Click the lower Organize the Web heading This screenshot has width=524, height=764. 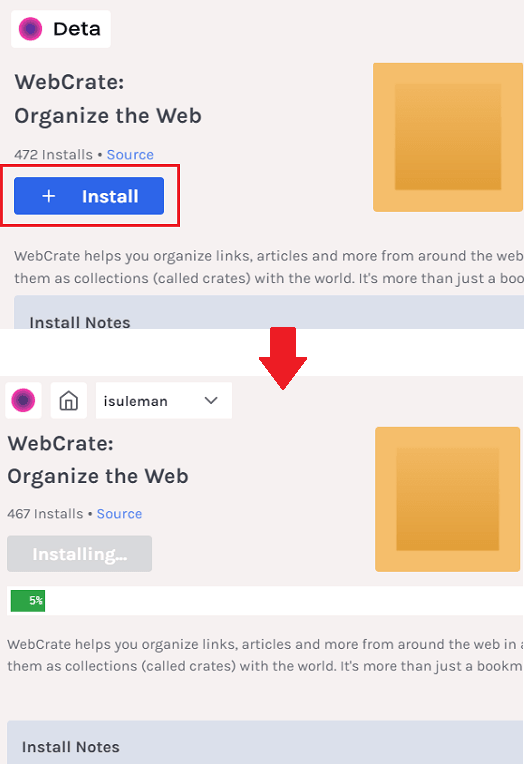97,476
